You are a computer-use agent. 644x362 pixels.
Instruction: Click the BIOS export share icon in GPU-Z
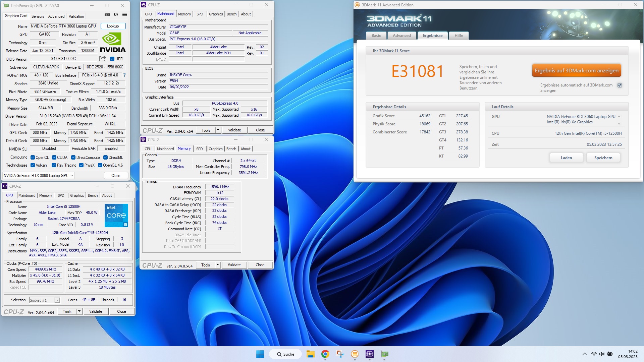pyautogui.click(x=102, y=59)
